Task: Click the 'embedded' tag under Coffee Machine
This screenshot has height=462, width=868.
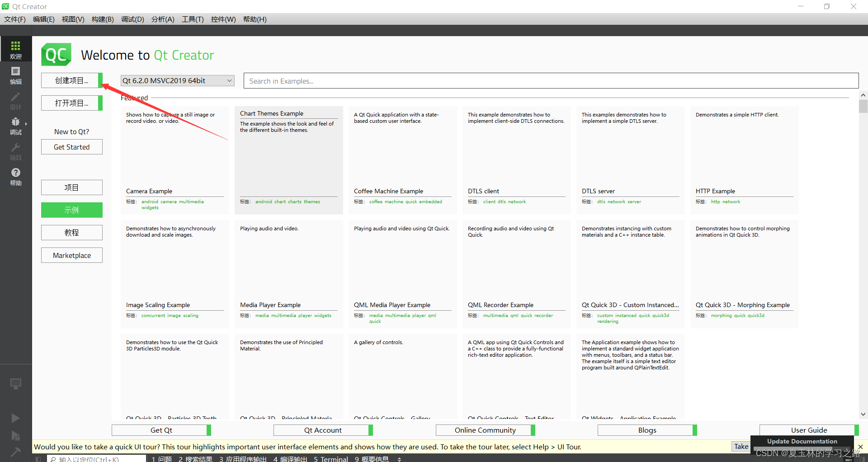Action: click(x=431, y=202)
